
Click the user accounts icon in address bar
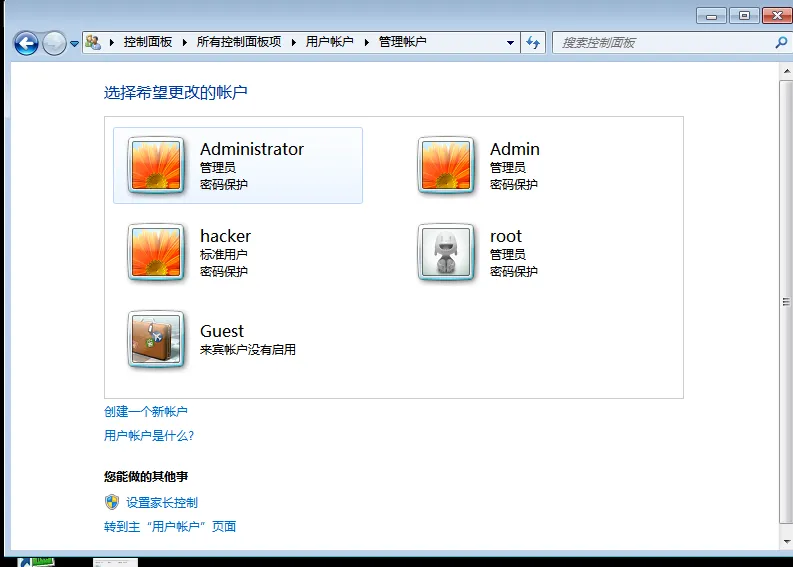(93, 42)
